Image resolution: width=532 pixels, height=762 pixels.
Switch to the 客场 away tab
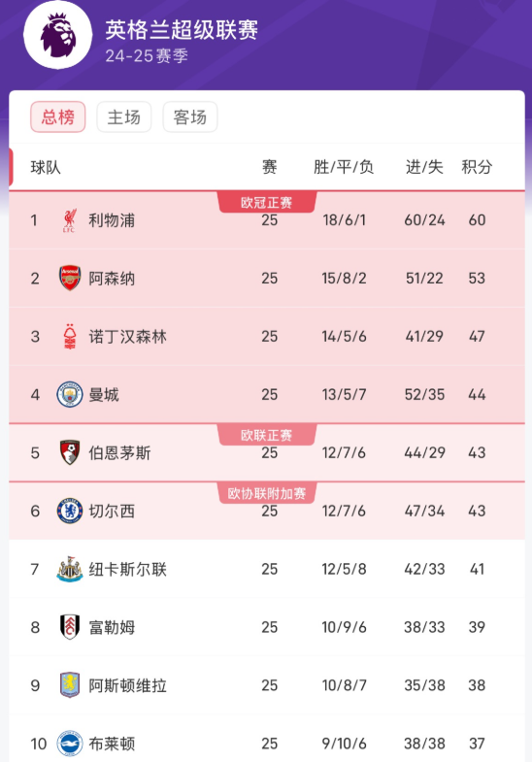point(190,117)
